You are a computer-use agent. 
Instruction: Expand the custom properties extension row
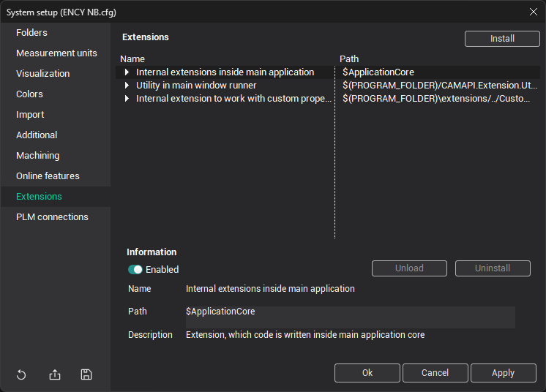(127, 99)
